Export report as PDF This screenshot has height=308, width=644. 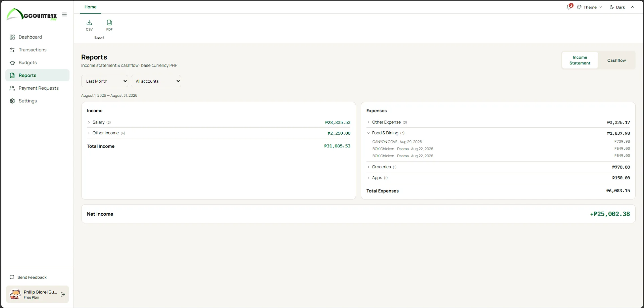[109, 25]
